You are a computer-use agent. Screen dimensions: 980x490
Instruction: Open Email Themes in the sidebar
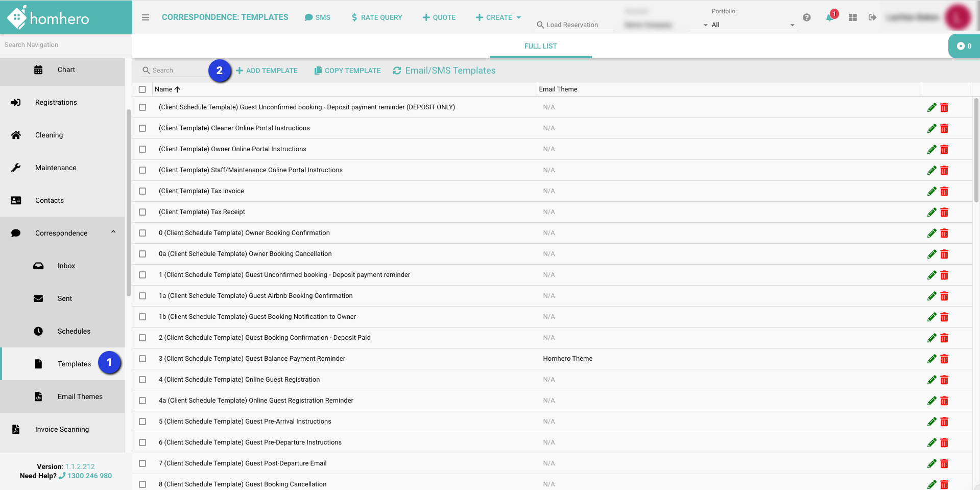pyautogui.click(x=80, y=396)
